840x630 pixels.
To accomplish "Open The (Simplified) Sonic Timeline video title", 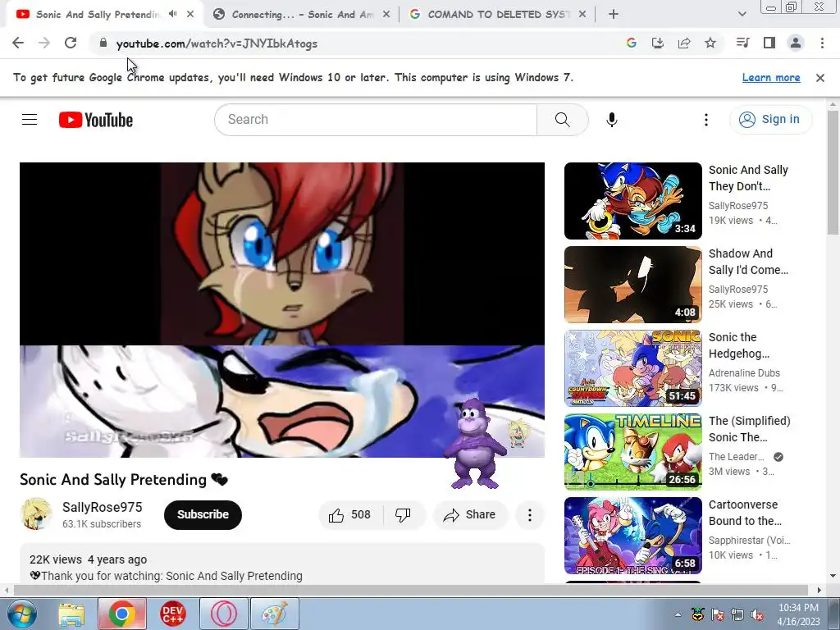I will [x=750, y=428].
